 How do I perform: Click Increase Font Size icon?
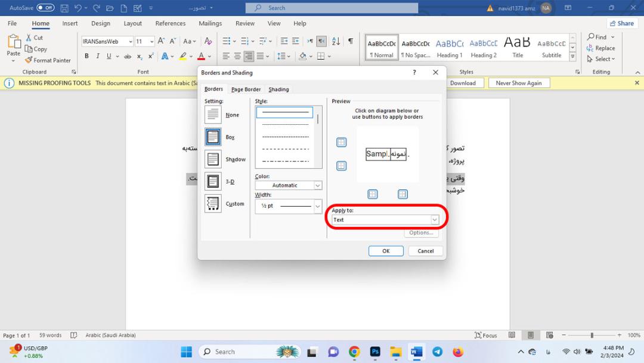click(x=162, y=41)
